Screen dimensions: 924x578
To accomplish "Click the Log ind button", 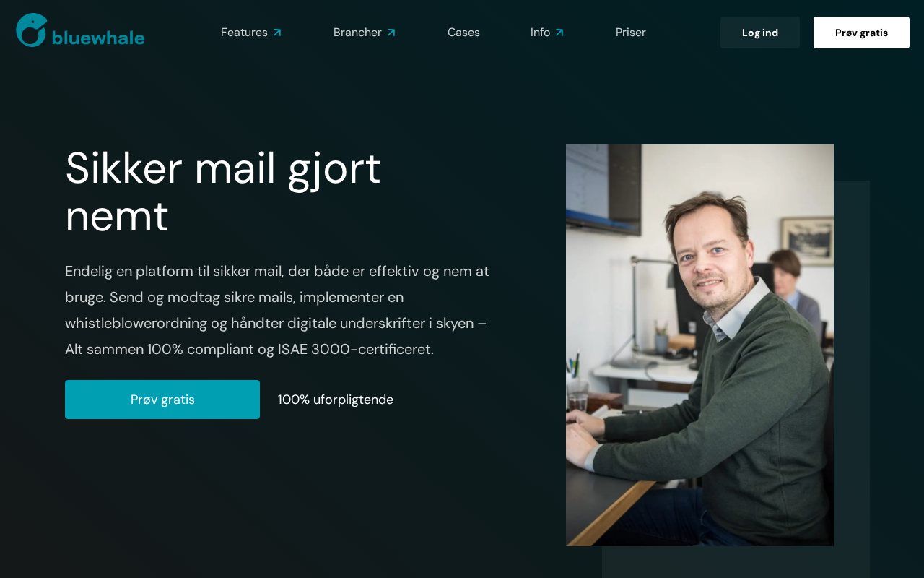I will click(x=760, y=33).
